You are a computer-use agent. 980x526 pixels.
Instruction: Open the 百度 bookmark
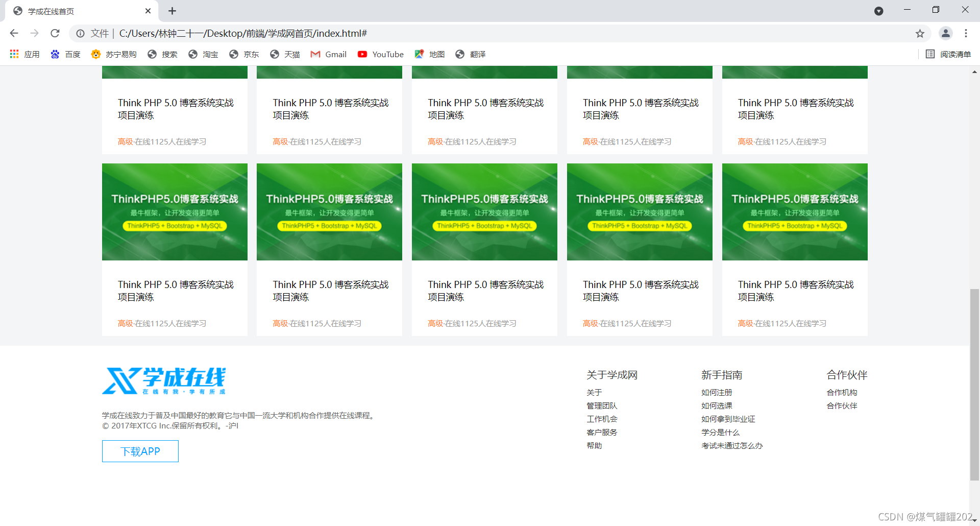pyautogui.click(x=65, y=54)
